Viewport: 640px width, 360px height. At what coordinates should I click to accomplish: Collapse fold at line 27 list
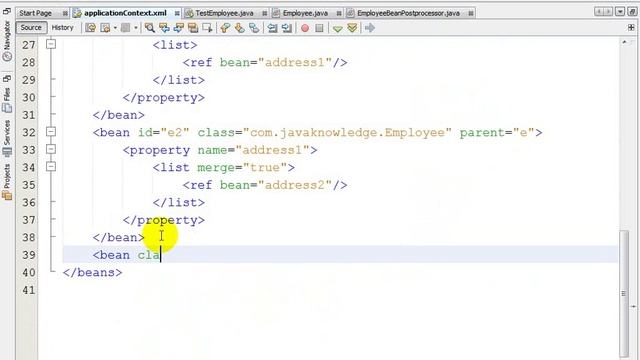click(51, 44)
